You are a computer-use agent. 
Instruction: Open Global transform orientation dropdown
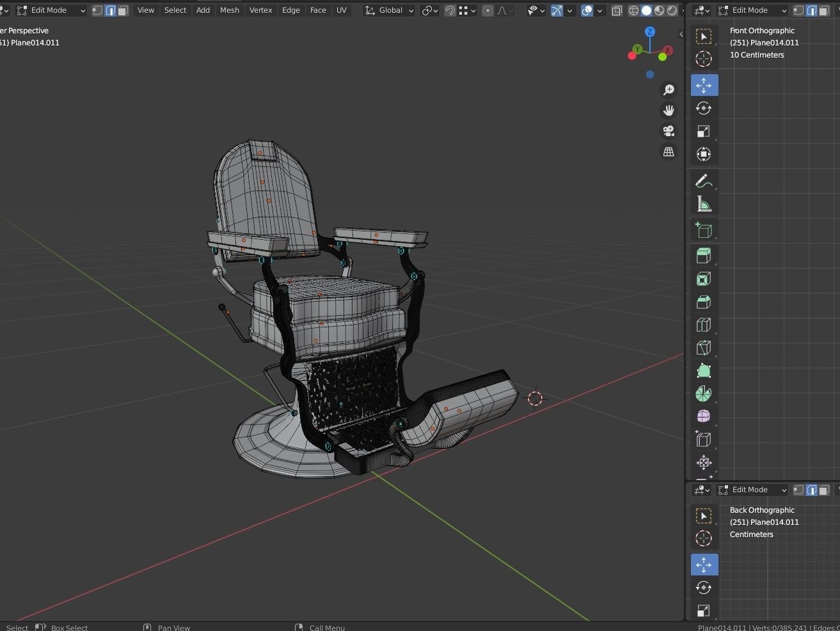point(389,10)
